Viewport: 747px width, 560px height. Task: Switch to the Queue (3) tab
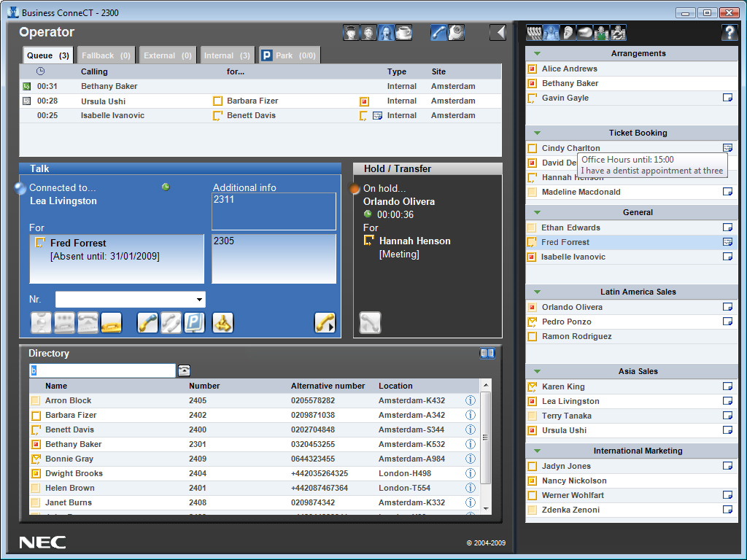tap(48, 55)
